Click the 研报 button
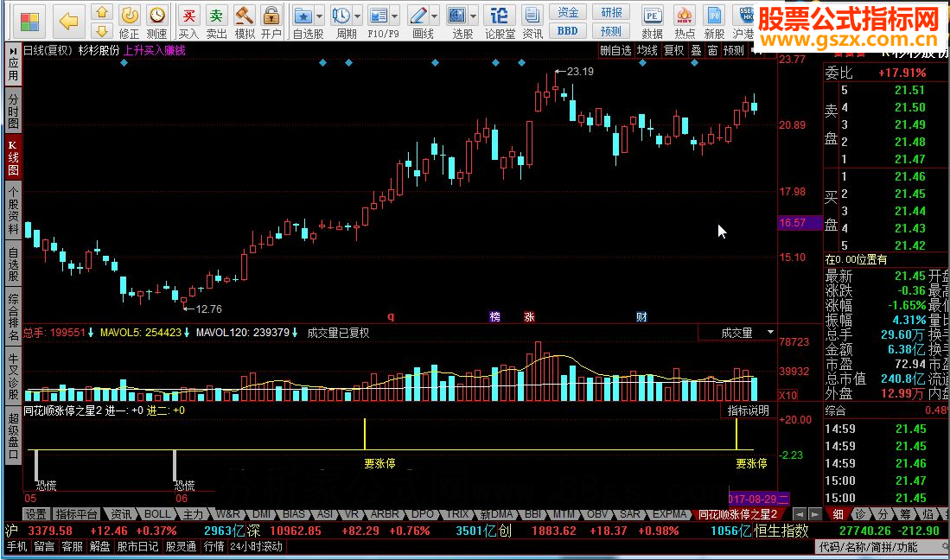The height and width of the screenshot is (560, 950). [x=611, y=12]
